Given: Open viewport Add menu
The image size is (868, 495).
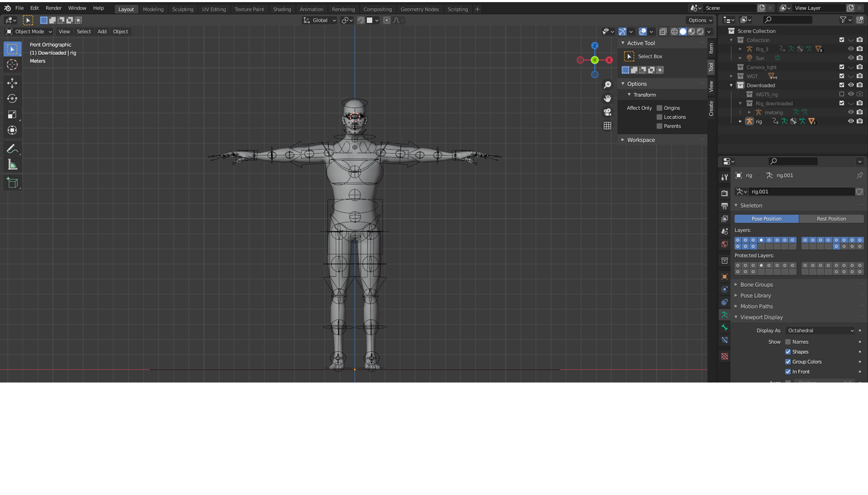Looking at the screenshot, I should [102, 31].
